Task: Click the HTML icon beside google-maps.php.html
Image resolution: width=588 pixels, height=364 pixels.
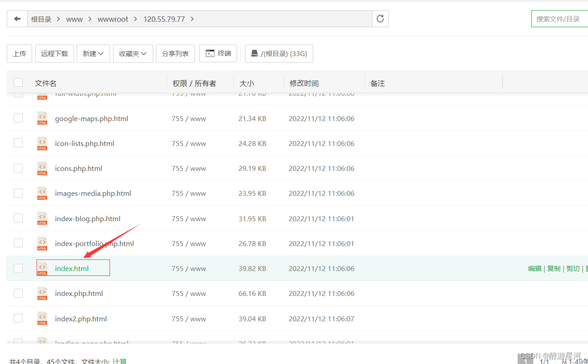Action: [x=42, y=118]
